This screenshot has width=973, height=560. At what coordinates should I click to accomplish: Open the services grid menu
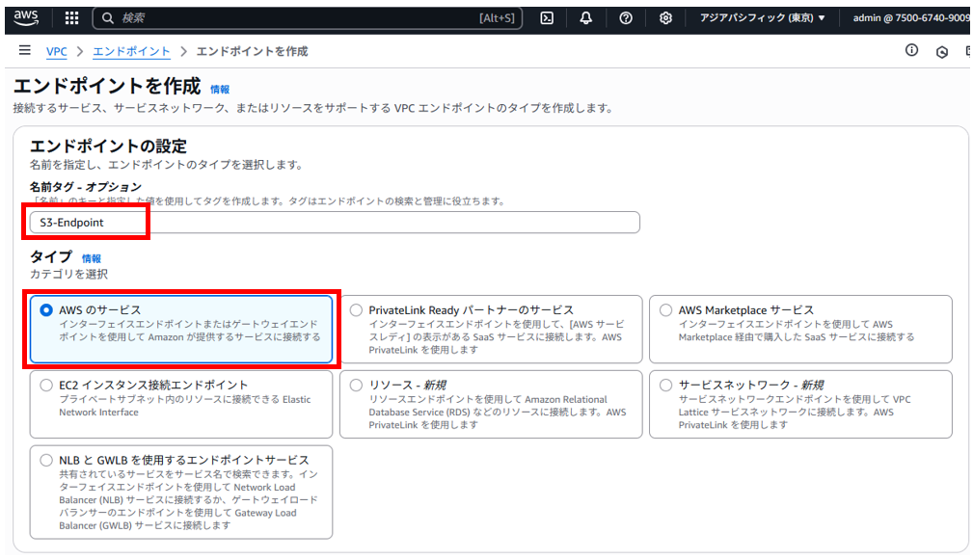[x=72, y=18]
